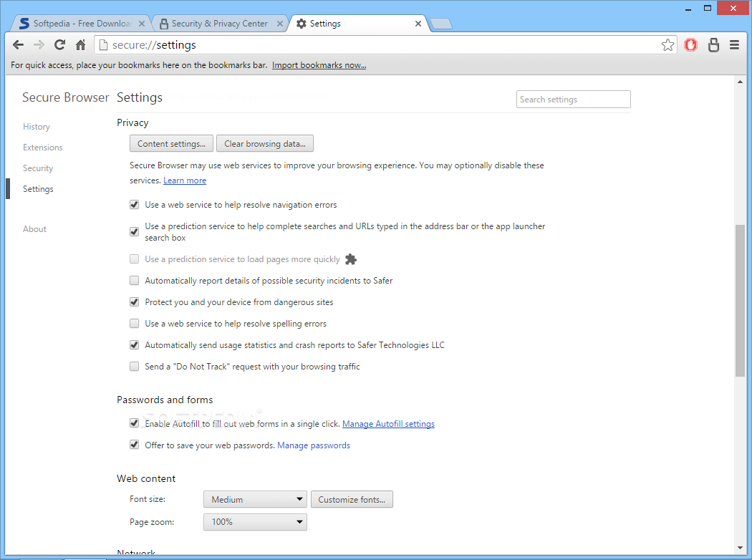The height and width of the screenshot is (560, 752).
Task: Open Font size Medium dropdown
Action: [255, 500]
